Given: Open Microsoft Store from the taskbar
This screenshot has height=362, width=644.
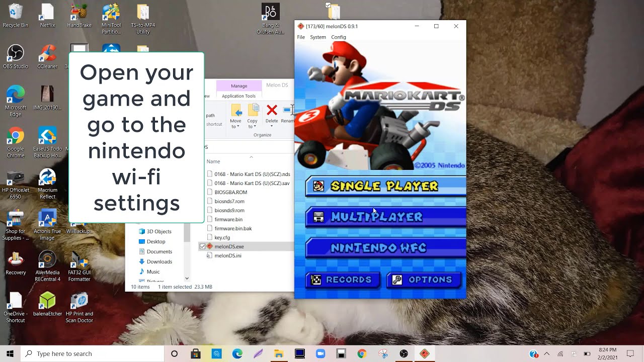Looking at the screenshot, I should (x=196, y=353).
